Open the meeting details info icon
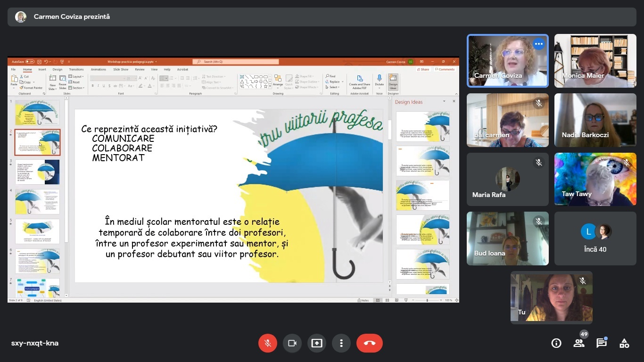The image size is (644, 362). 556,343
